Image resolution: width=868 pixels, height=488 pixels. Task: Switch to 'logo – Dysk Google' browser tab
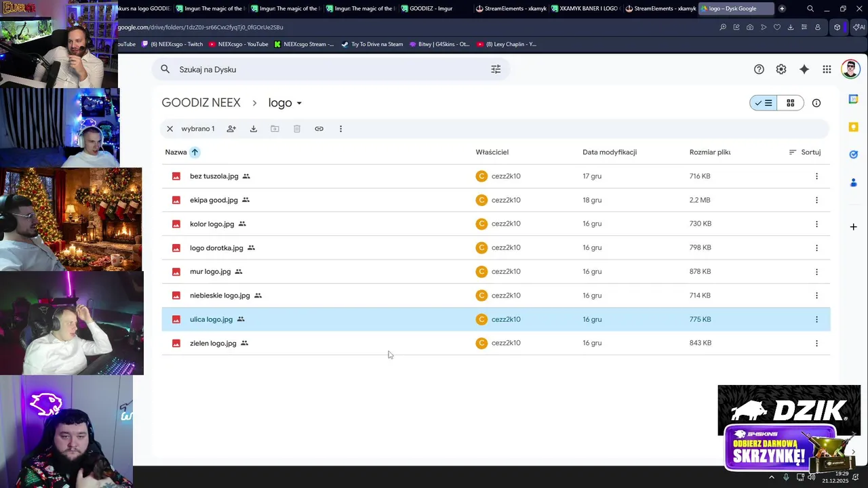[735, 9]
